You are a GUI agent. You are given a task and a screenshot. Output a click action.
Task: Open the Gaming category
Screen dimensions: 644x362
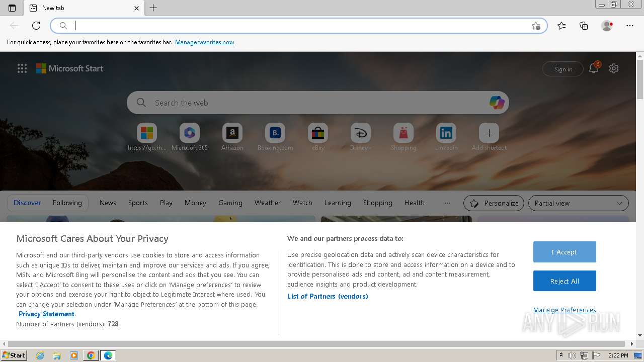[x=230, y=203]
